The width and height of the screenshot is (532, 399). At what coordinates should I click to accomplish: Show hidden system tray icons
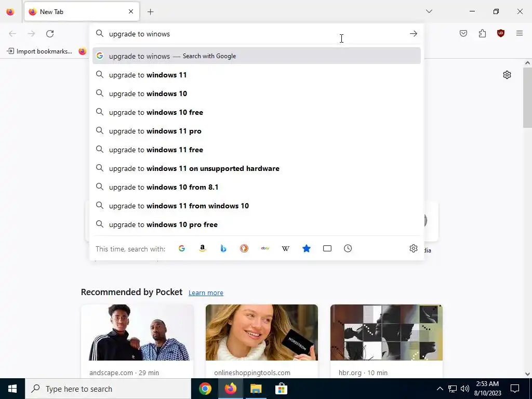click(x=440, y=389)
